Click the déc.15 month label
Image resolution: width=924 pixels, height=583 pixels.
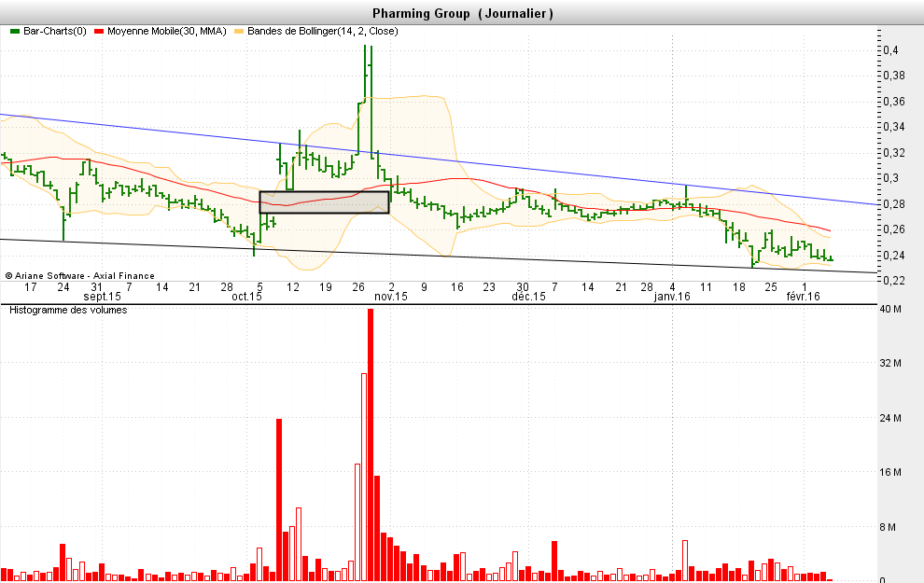tap(528, 297)
